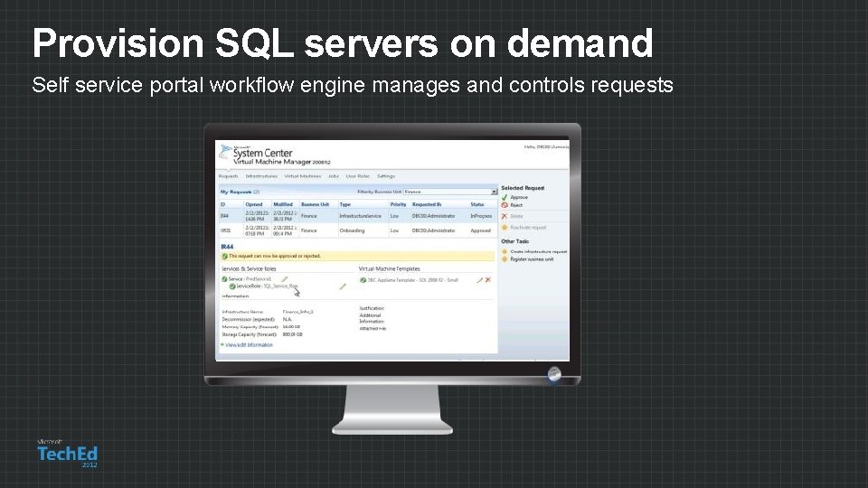This screenshot has height=488, width=868.
Task: Click the InProgress status cell
Action: pyautogui.click(x=481, y=216)
